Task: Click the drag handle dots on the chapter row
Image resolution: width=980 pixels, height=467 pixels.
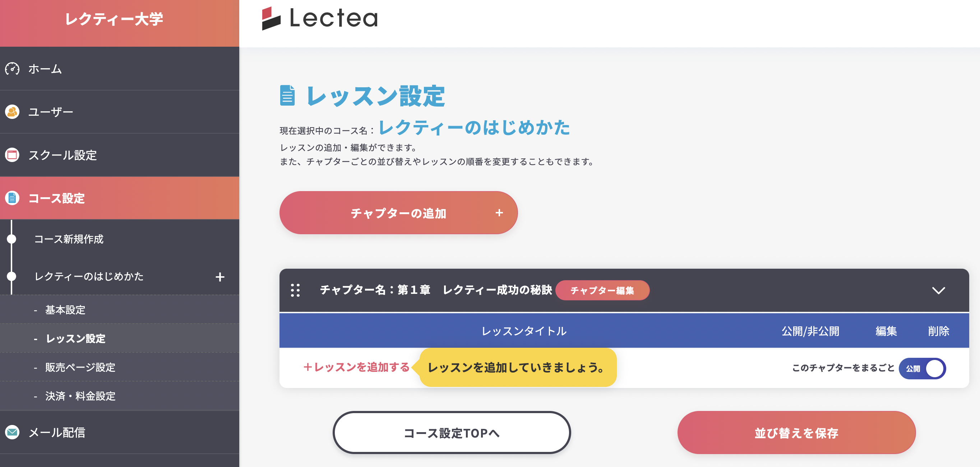Action: click(x=296, y=290)
